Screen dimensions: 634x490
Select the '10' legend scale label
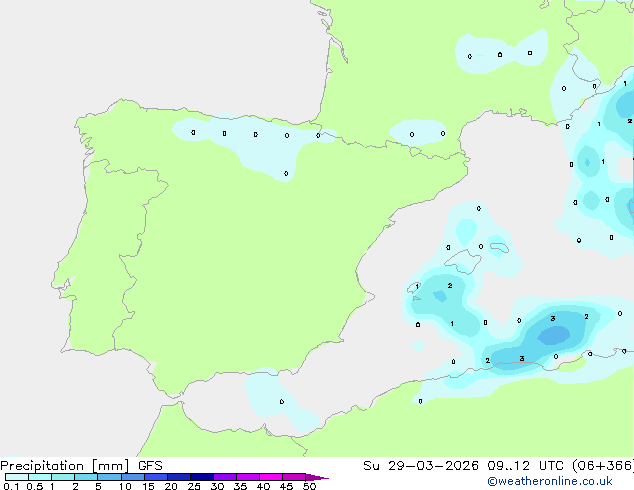pos(125,486)
